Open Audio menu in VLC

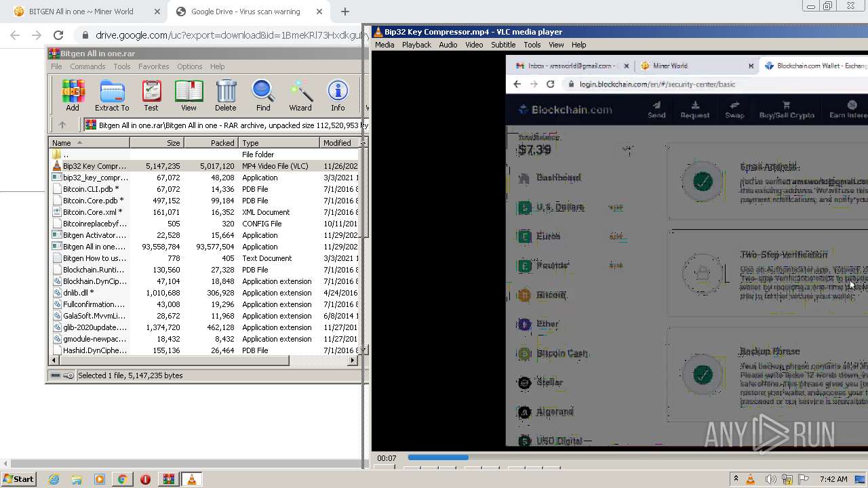448,45
